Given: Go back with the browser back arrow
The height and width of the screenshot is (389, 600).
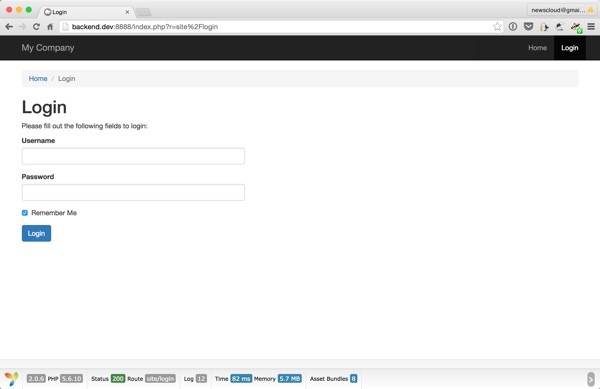Looking at the screenshot, I should (x=9, y=27).
